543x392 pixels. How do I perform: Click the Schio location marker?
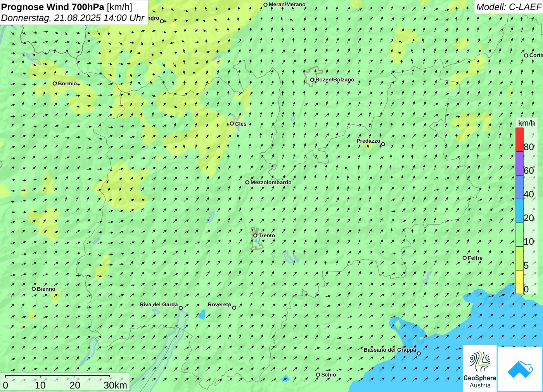[x=318, y=375]
